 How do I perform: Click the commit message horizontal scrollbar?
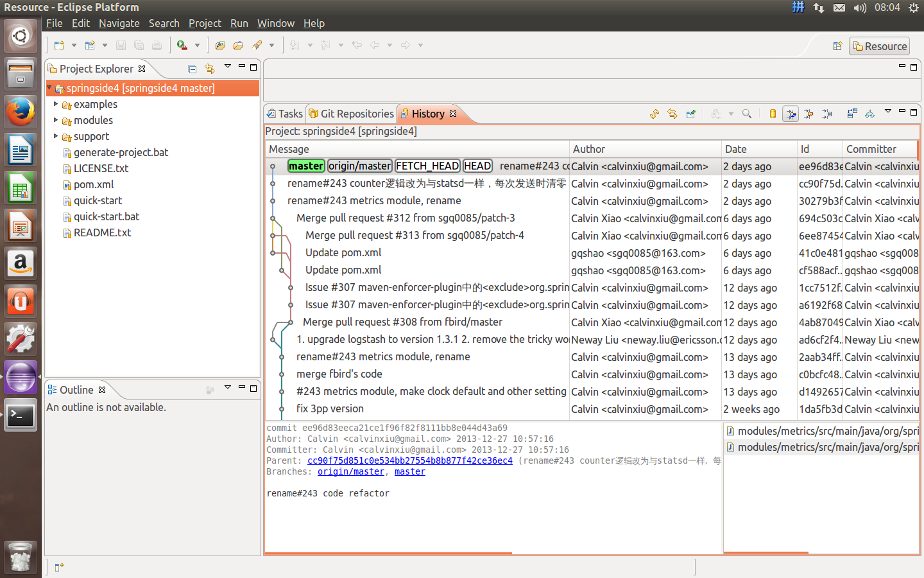(x=388, y=553)
